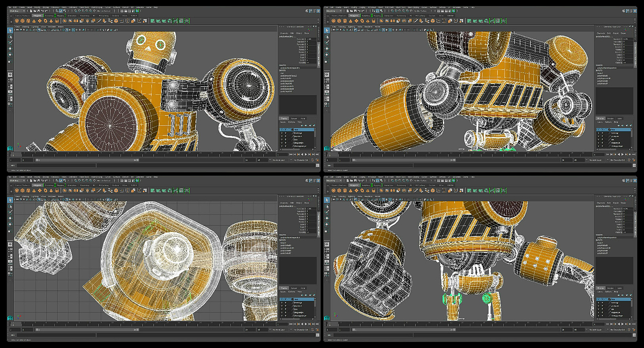Choose the Select tool in top-left Maya window

10,31
